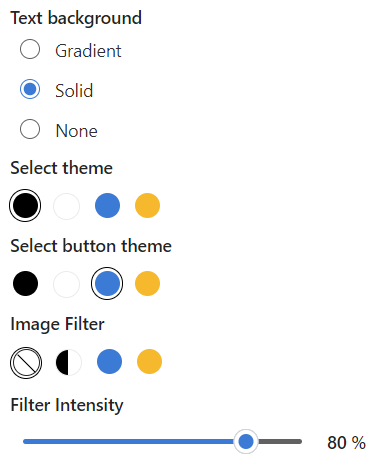
Task: Set the theme to the yellow swatch
Action: [147, 205]
